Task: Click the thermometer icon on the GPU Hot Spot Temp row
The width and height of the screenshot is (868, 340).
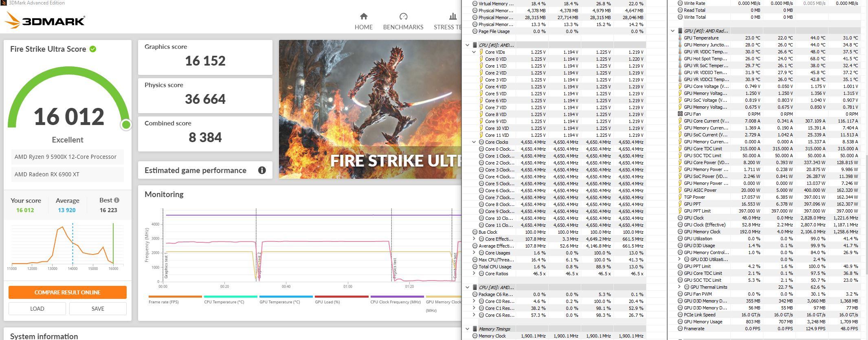Action: pos(680,59)
